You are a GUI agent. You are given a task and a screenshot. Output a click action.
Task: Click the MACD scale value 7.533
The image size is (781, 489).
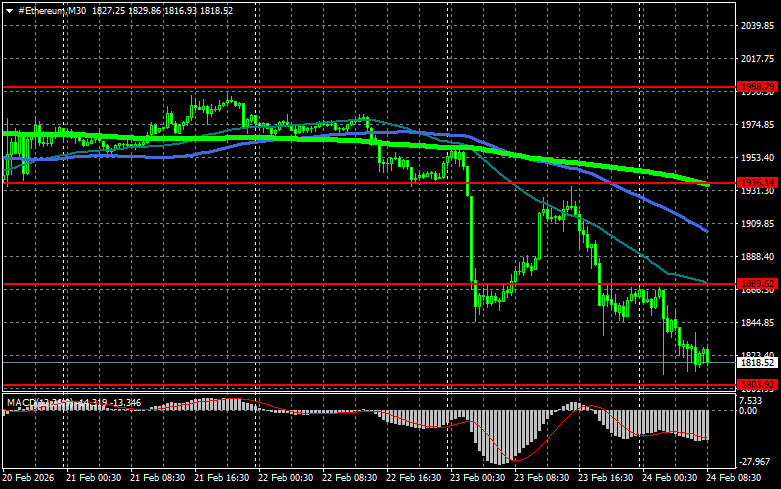tap(750, 400)
